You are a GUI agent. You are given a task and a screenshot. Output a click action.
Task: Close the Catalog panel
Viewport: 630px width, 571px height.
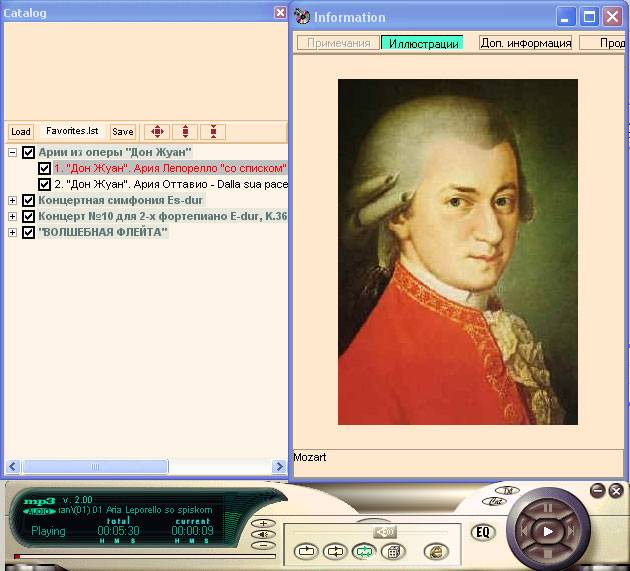coord(280,12)
